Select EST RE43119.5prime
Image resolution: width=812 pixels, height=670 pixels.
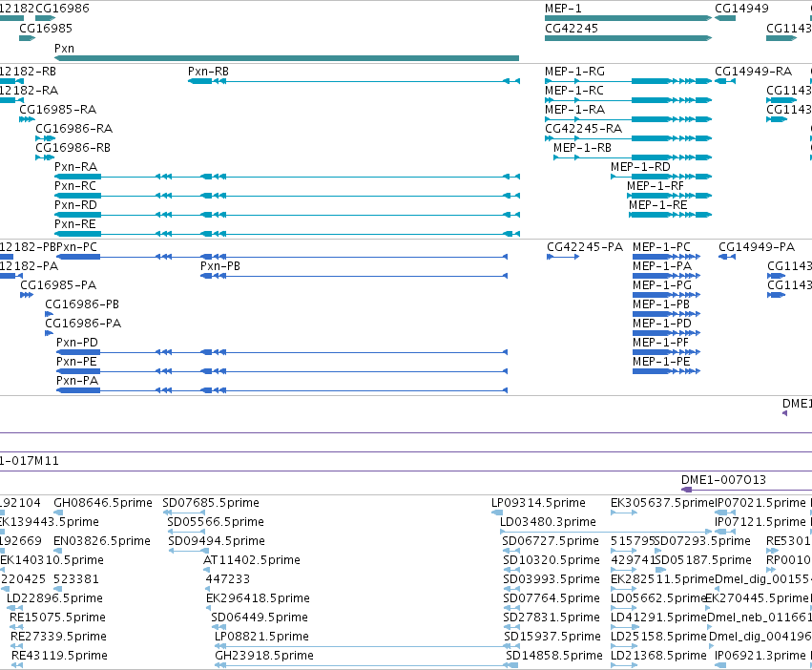59,656
